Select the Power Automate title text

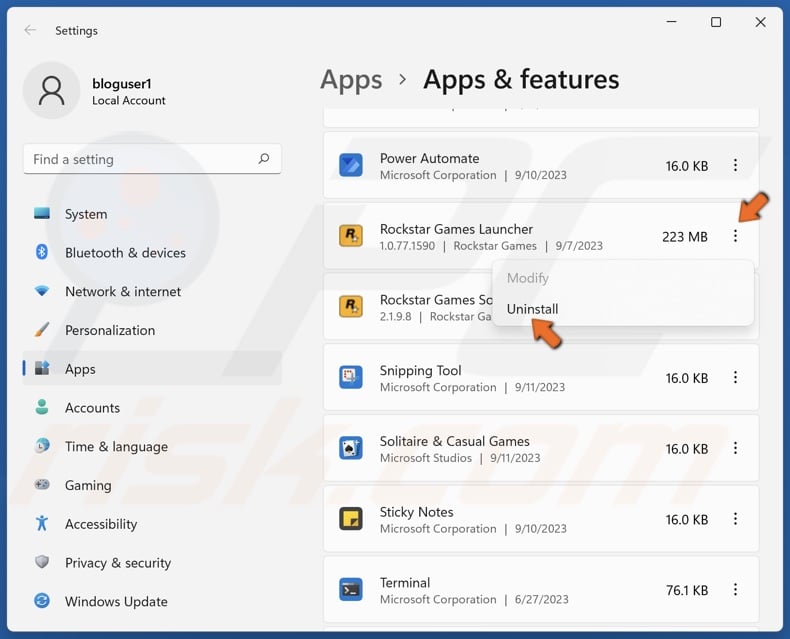click(x=429, y=158)
